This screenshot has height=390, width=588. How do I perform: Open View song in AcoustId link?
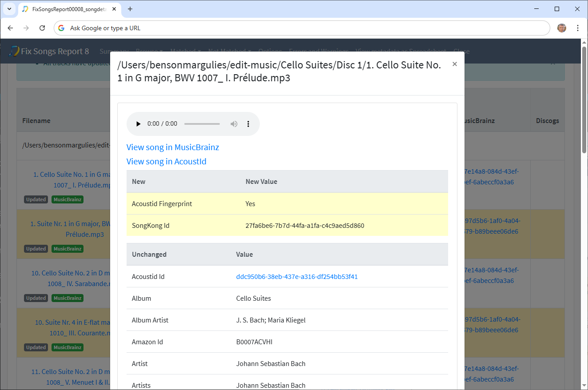click(166, 162)
